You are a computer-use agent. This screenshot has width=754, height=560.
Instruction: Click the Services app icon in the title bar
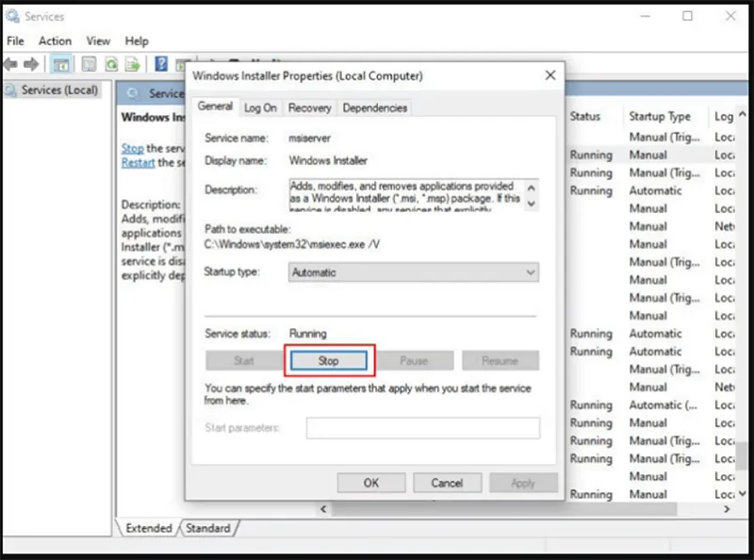[x=12, y=16]
